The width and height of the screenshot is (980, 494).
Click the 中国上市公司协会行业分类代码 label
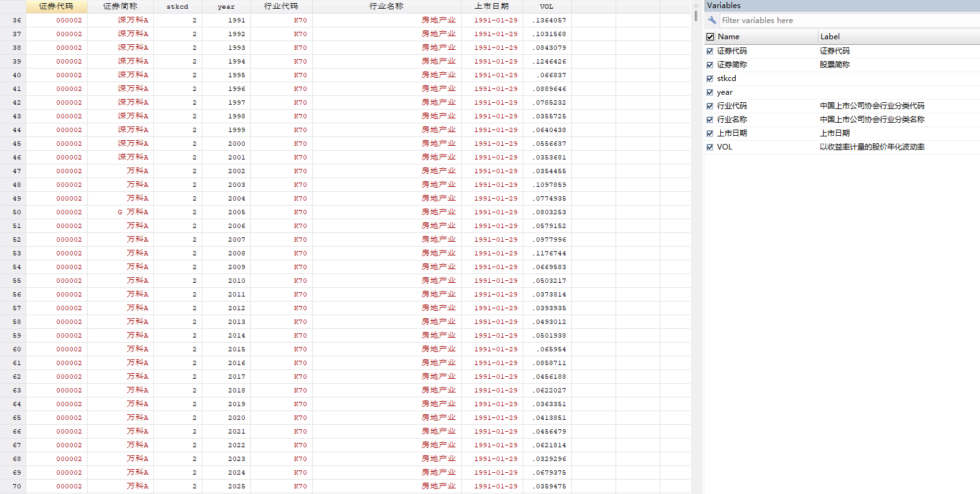[x=872, y=106]
